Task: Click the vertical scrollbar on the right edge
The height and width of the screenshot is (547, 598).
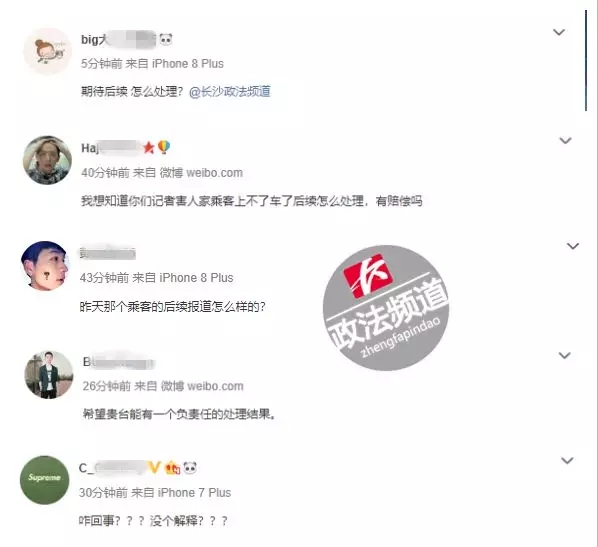Action: pyautogui.click(x=586, y=61)
